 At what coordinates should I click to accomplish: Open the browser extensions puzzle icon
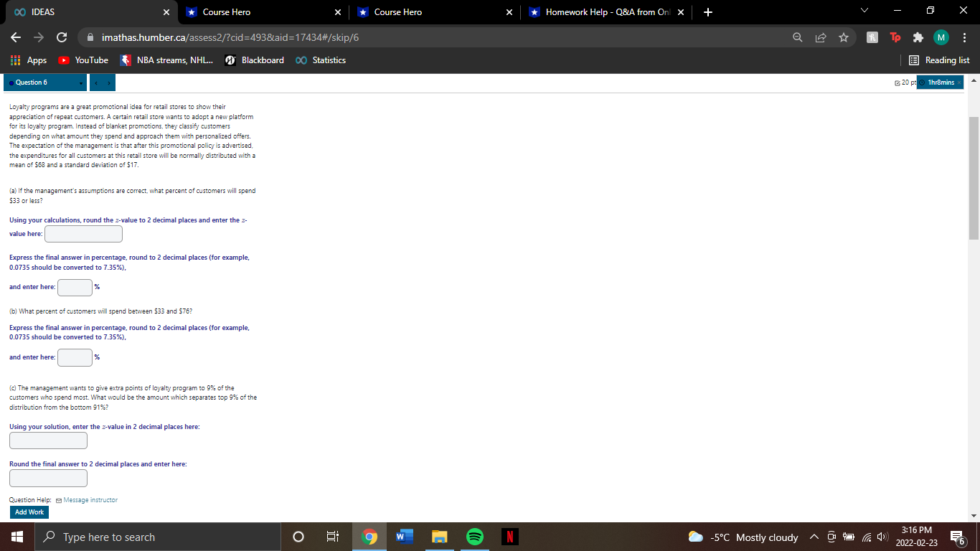[920, 37]
